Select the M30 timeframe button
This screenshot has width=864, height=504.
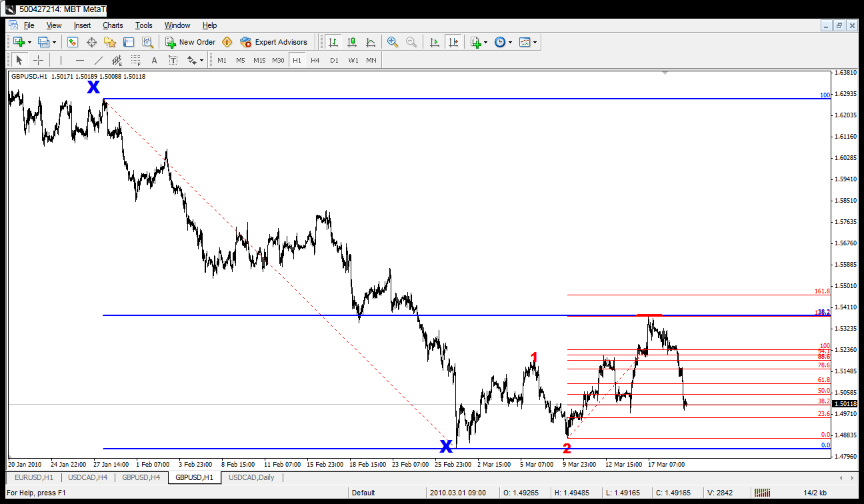tap(278, 60)
